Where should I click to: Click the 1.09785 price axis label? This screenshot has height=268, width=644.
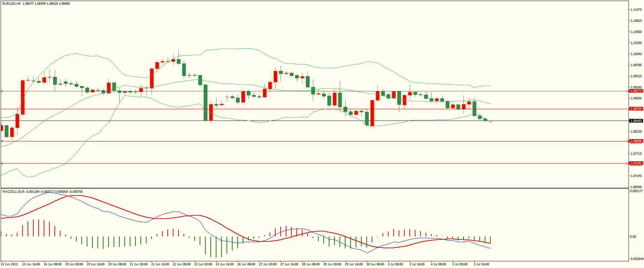click(636, 65)
